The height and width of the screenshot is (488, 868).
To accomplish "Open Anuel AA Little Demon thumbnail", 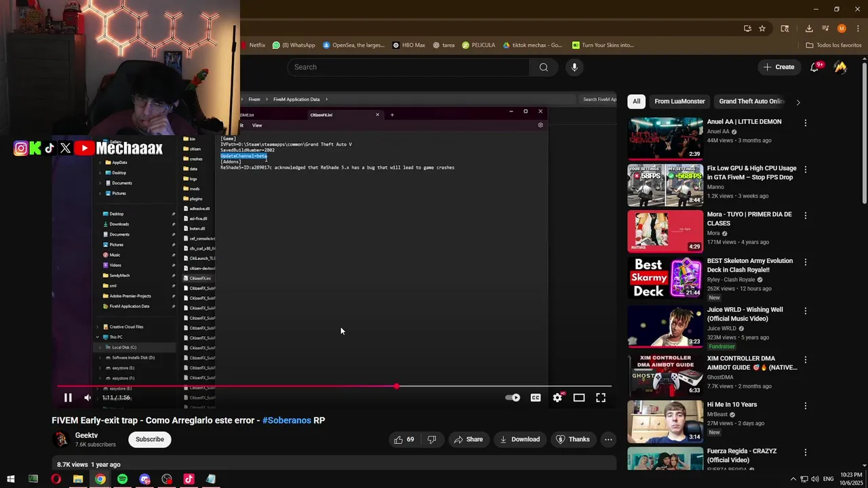I will pyautogui.click(x=665, y=138).
